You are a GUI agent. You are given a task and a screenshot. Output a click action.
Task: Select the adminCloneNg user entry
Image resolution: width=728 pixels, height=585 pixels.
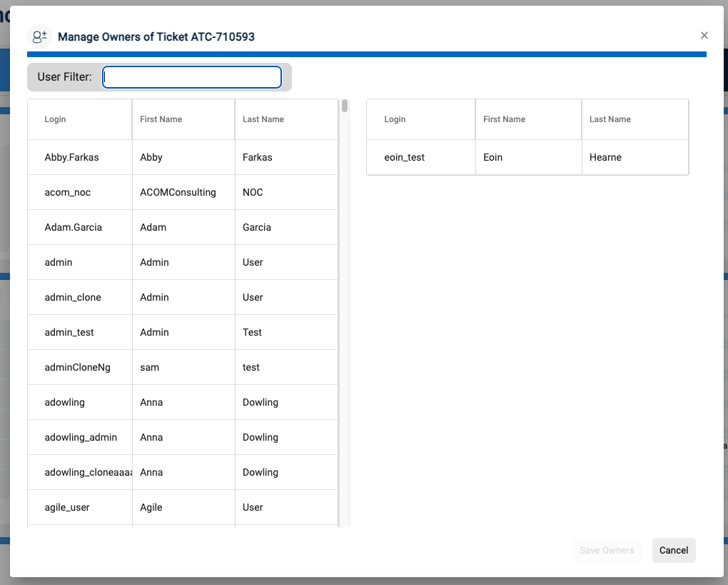click(x=77, y=367)
